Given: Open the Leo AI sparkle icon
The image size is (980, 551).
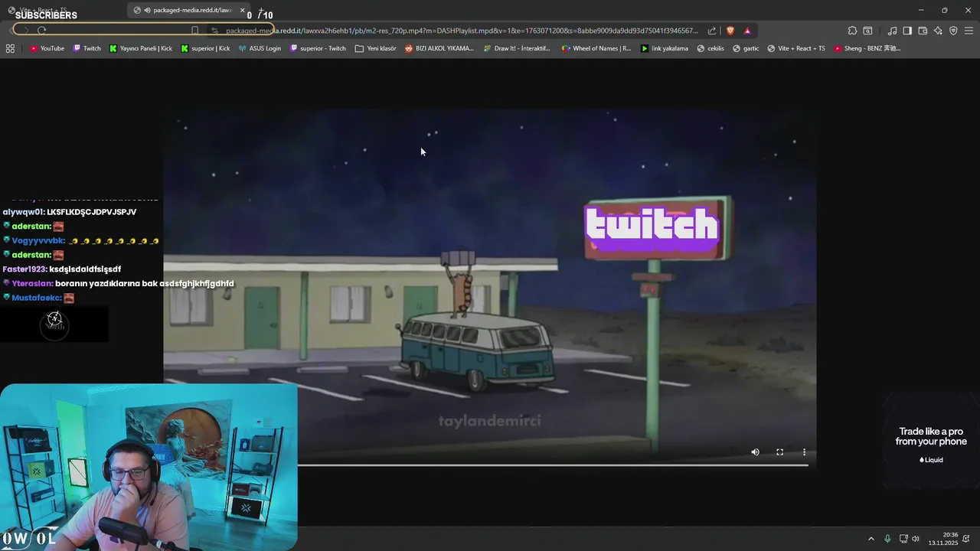Looking at the screenshot, I should click(938, 31).
